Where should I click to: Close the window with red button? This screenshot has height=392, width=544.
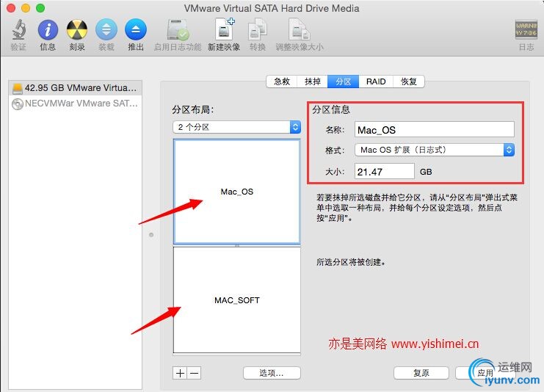click(x=11, y=8)
